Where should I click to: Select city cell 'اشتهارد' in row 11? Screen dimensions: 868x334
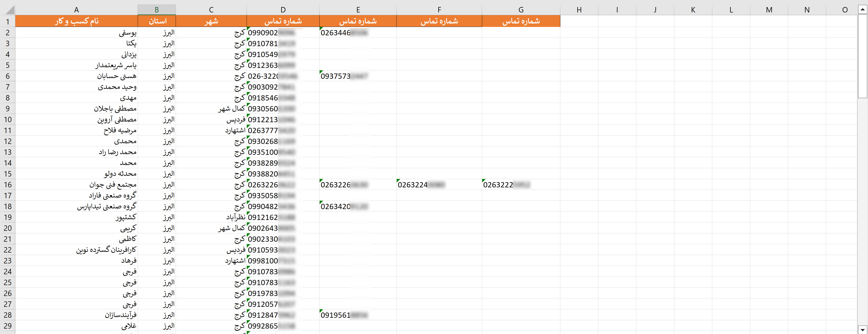coord(211,130)
